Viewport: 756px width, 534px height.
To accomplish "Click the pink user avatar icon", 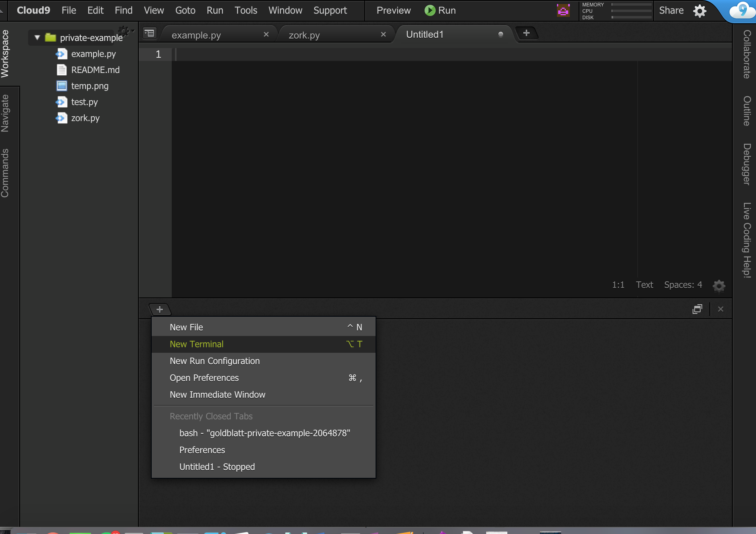I will (x=563, y=10).
